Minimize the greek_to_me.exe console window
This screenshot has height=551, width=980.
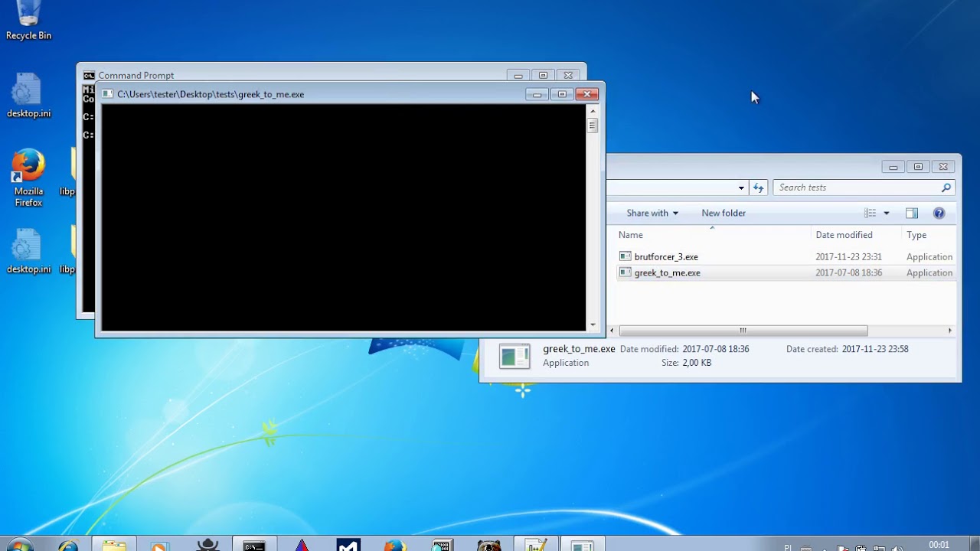point(537,94)
